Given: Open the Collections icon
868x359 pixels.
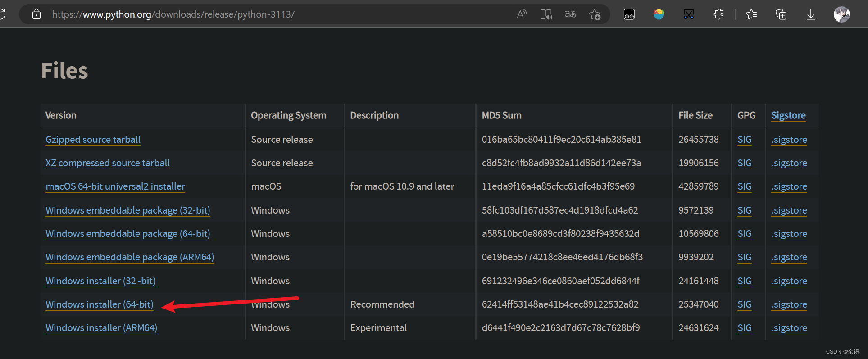Looking at the screenshot, I should tap(781, 14).
